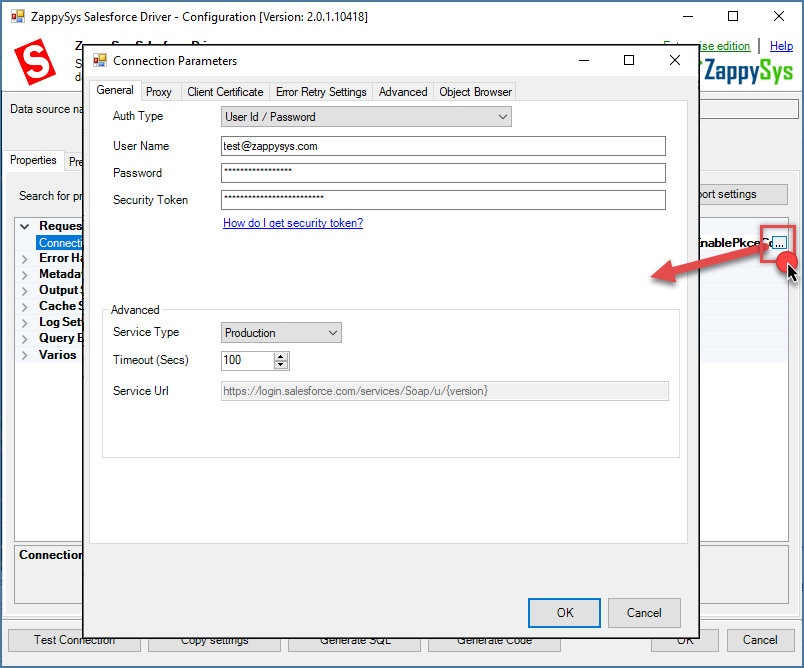804x668 pixels.
Task: Maximize the Connection Parameters dialog
Action: 629,60
